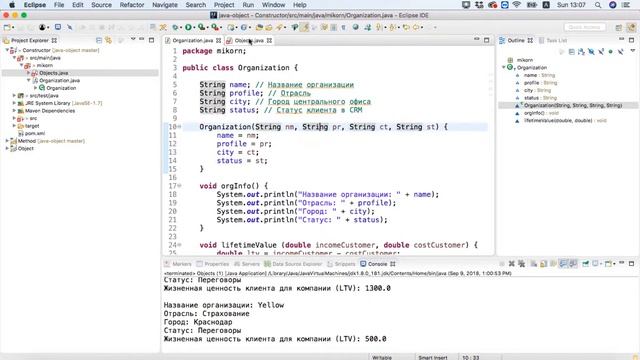
Task: Open the Servers tab
Action: pos(247,264)
